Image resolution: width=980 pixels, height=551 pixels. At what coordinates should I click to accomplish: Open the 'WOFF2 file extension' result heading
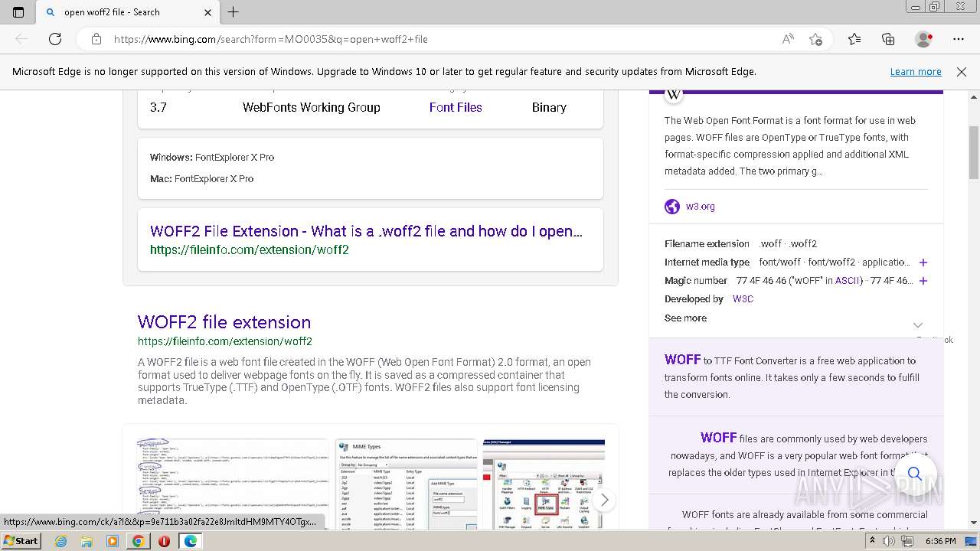click(224, 322)
